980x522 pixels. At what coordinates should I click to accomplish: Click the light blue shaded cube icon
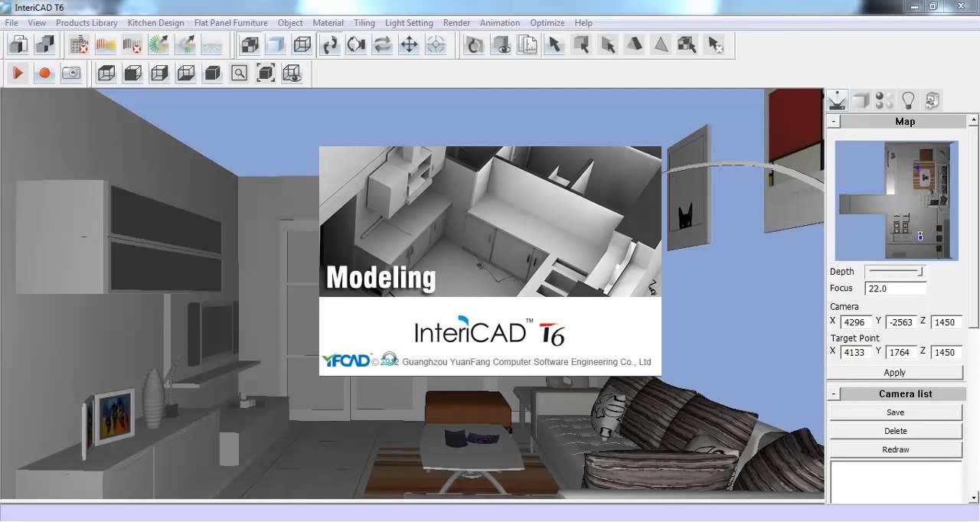276,45
